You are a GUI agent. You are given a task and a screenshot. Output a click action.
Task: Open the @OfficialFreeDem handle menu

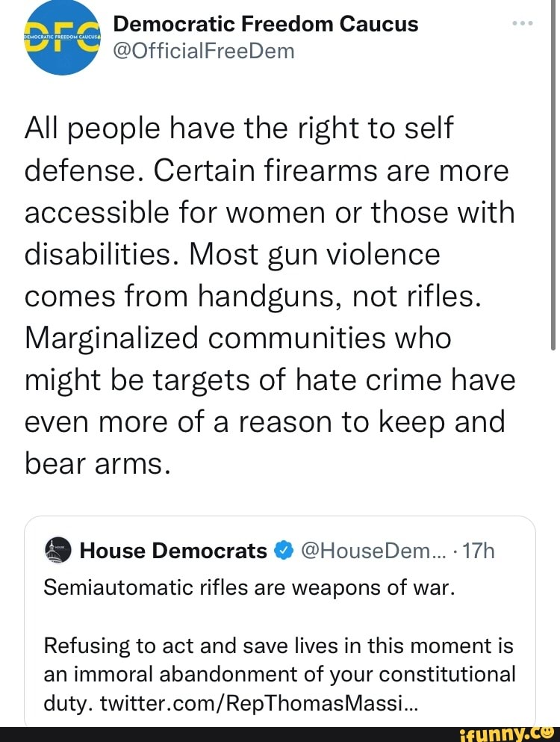[x=204, y=51]
